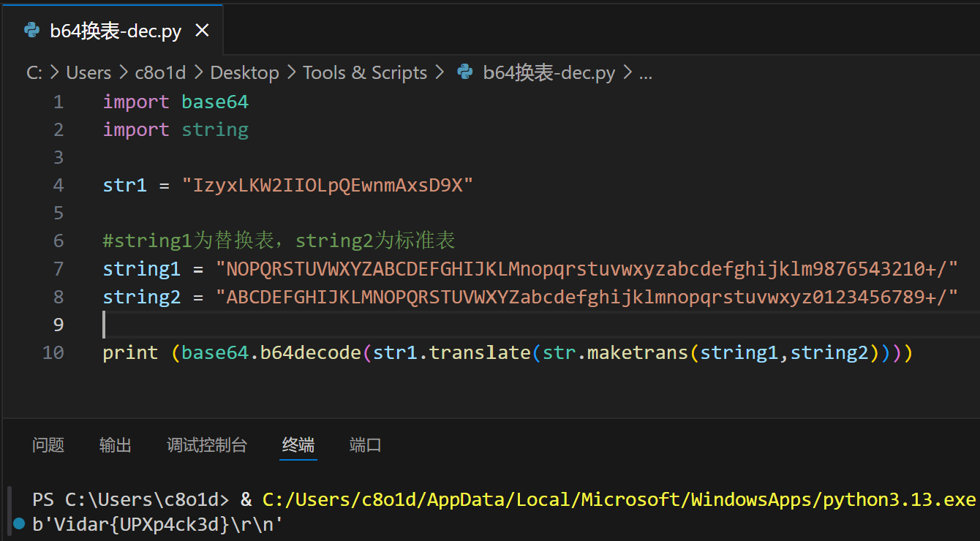Click the Python icon in the breadcrumb path
This screenshot has height=541, width=980.
tap(464, 72)
